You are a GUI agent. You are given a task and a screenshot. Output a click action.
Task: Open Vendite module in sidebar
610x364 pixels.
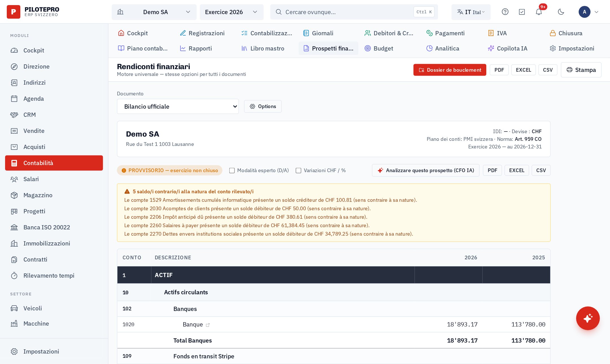54,131
